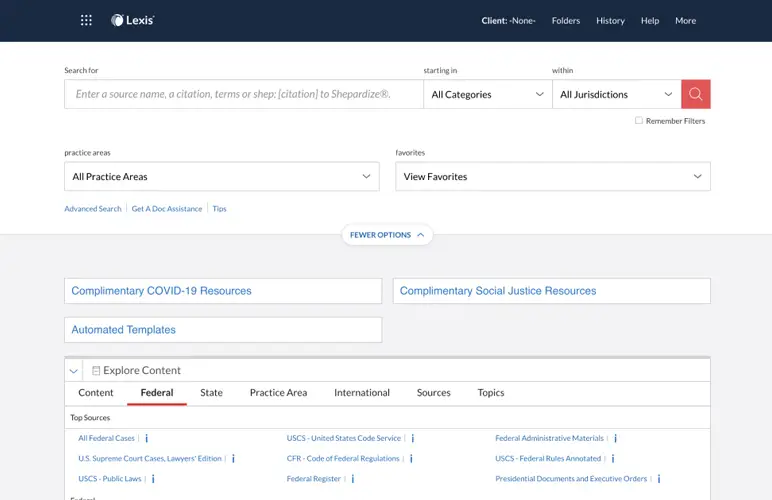The height and width of the screenshot is (500, 772).
Task: Expand the All Practice Areas dropdown
Action: coord(221,176)
